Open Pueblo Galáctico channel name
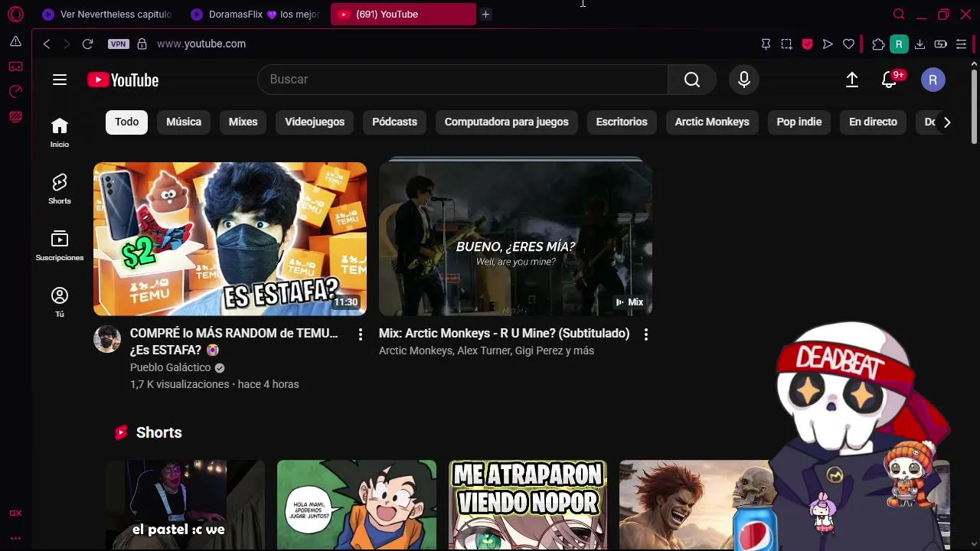Screen dimensions: 980x551 coord(170,367)
